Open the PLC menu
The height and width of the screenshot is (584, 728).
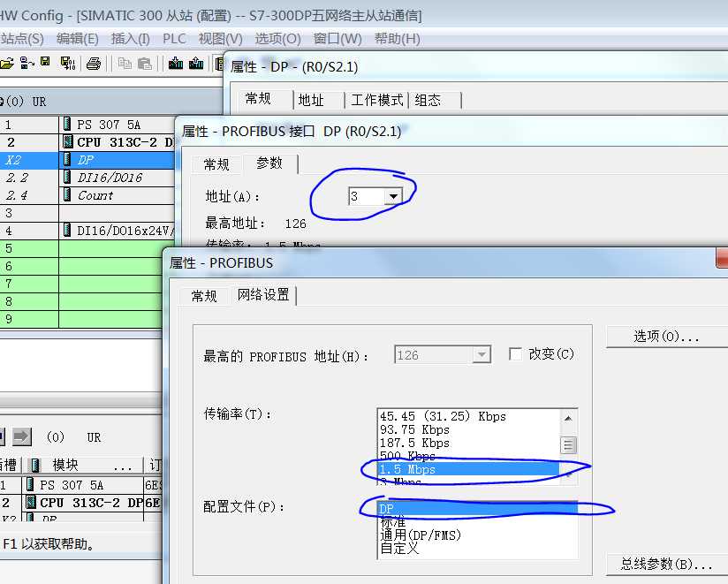(x=174, y=39)
